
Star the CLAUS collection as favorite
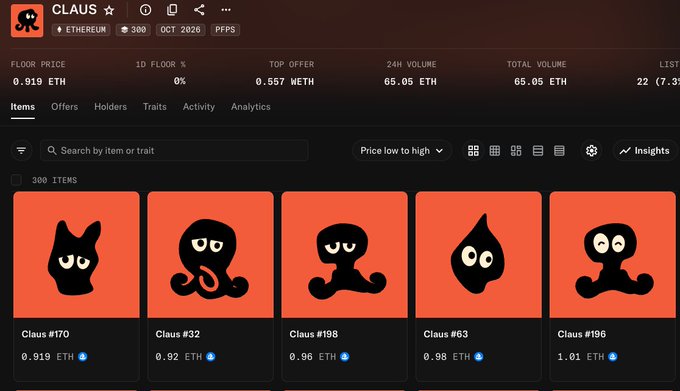[x=109, y=10]
